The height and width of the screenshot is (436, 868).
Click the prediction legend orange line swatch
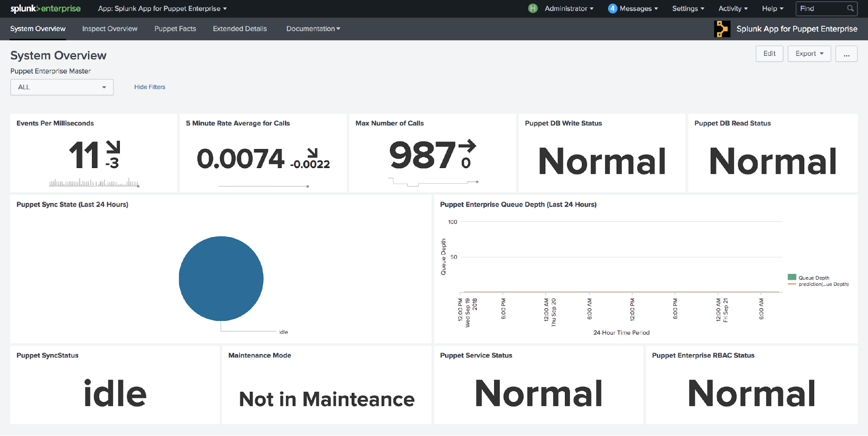792,284
